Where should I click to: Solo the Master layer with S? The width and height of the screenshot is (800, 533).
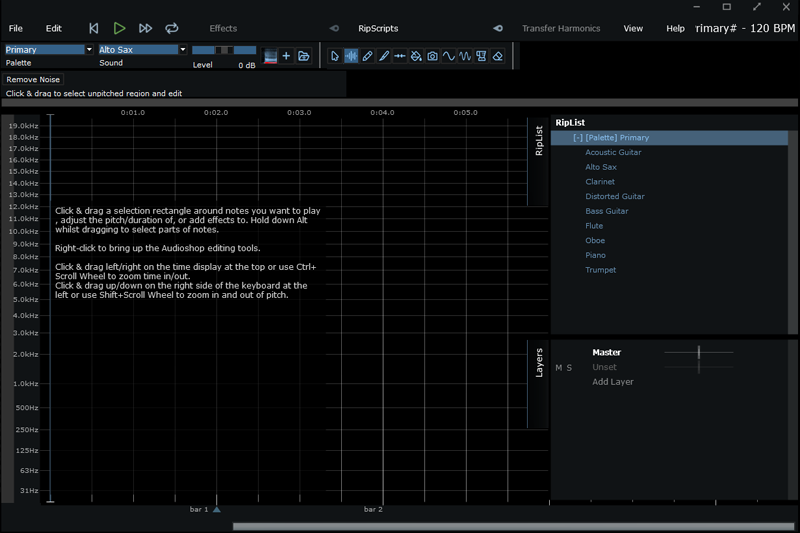pos(569,368)
